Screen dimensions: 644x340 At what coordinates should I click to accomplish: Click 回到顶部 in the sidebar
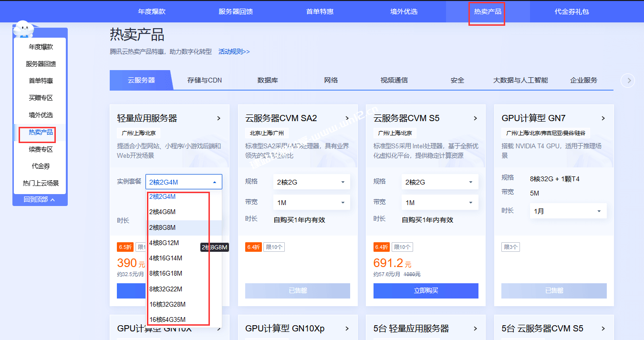pos(40,200)
